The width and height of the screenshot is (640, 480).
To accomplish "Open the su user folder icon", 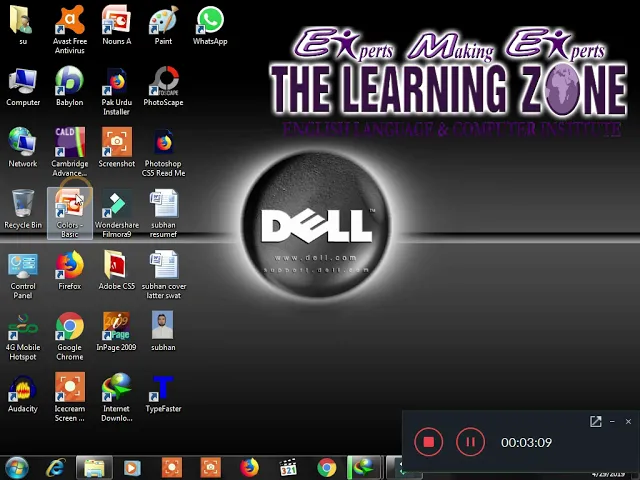I will 23,24.
